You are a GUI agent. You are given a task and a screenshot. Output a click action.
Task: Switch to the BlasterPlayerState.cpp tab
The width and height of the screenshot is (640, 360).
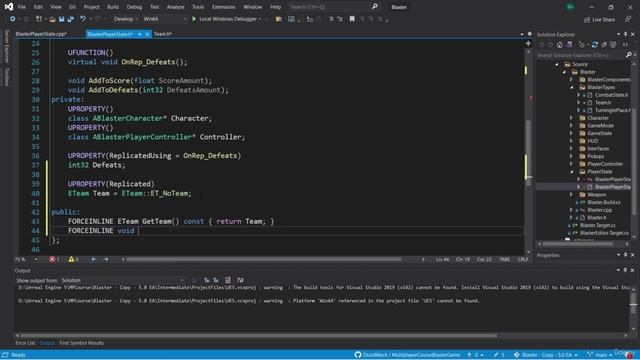(x=41, y=34)
